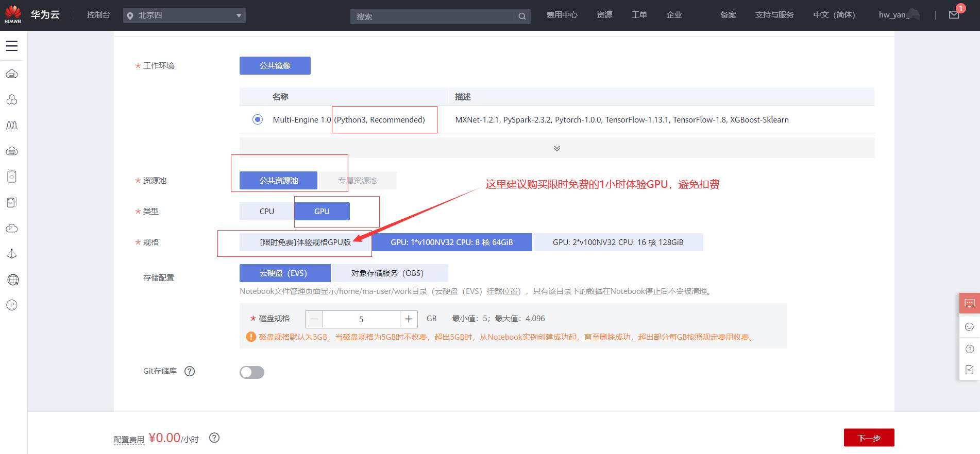Click the Huawei Cloud logo
The image size is (980, 454).
(x=13, y=14)
